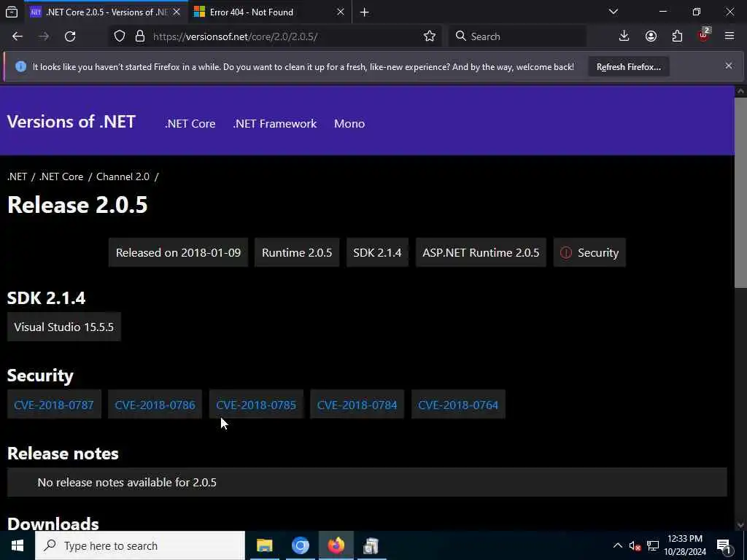Click the Firefox taskbar icon

[x=336, y=545]
